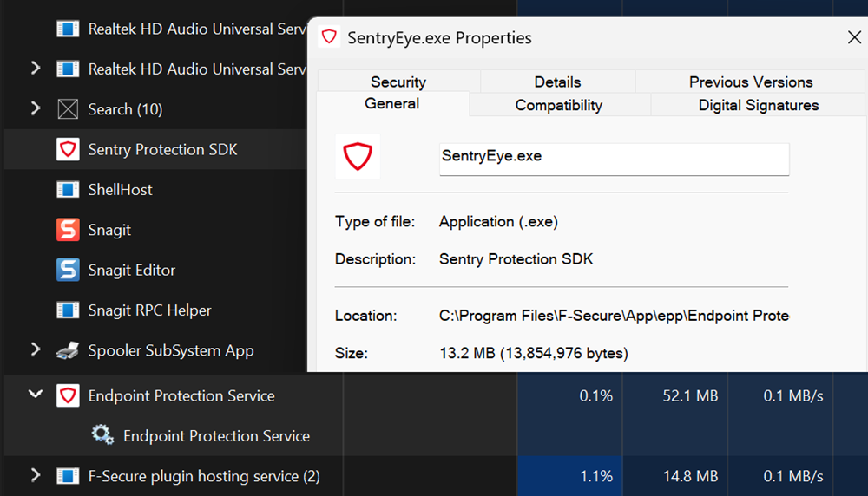Click the ShellHost process icon
Viewport: 868px width, 496px height.
pos(68,190)
